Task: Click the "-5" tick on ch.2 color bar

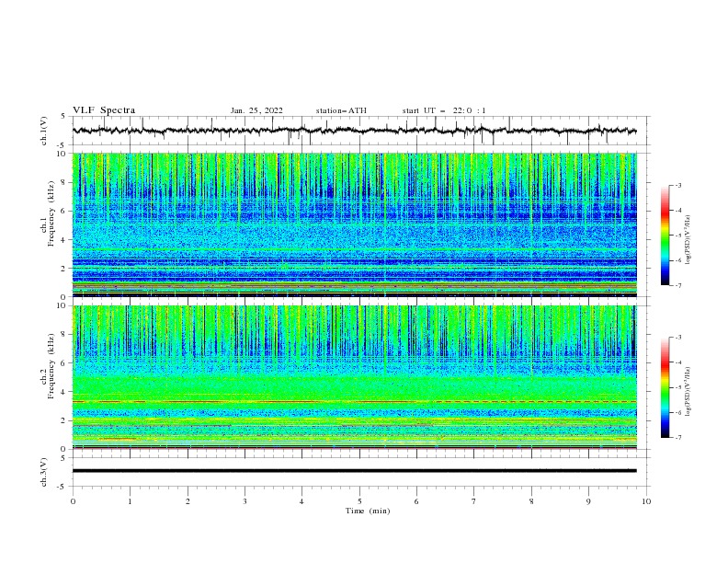Action: [x=678, y=387]
